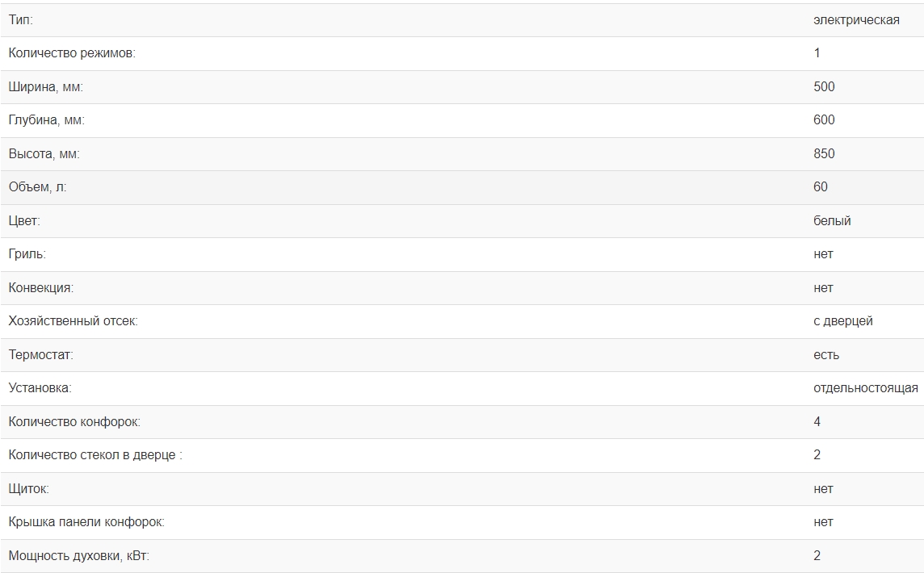Select the volume value 60
This screenshot has height=573, width=924.
(821, 187)
